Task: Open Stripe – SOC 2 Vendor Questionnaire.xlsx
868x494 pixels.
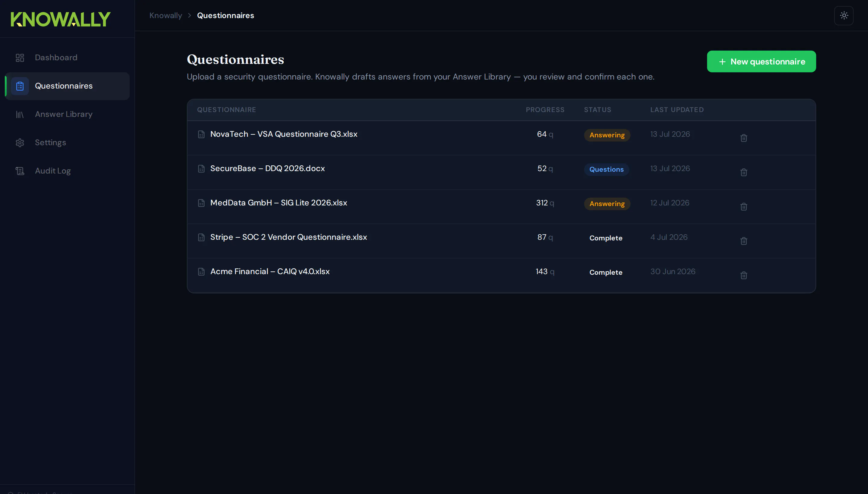Action: click(x=288, y=237)
